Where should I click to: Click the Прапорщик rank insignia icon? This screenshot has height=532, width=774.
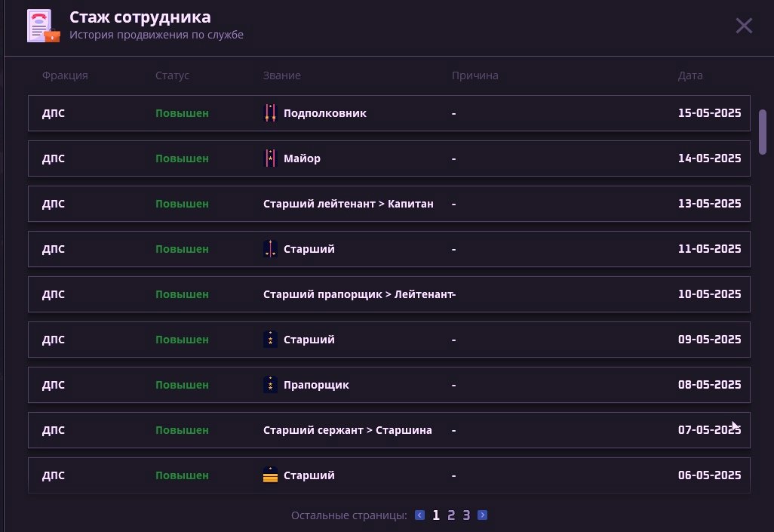(x=270, y=385)
